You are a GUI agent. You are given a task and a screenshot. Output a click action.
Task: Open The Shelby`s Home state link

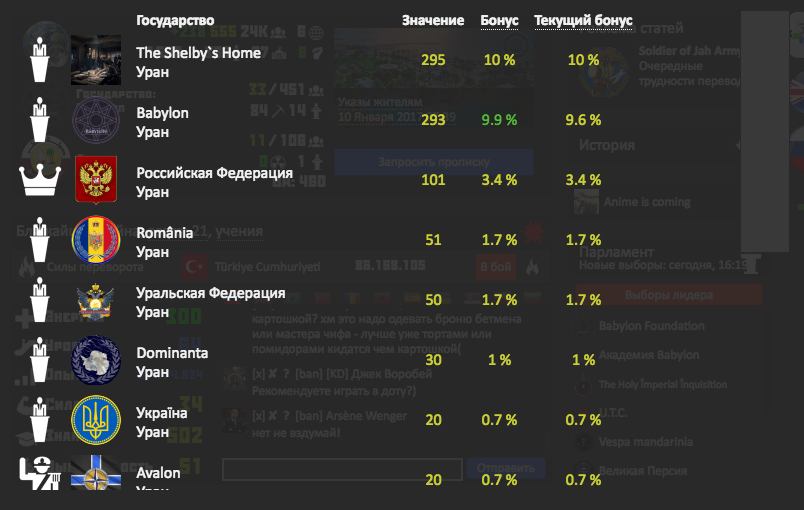point(198,53)
